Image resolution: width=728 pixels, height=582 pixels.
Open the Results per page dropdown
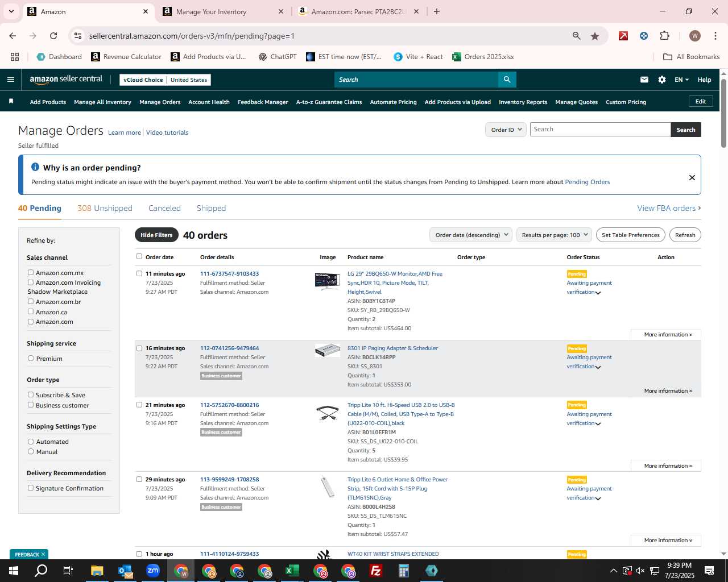click(555, 235)
